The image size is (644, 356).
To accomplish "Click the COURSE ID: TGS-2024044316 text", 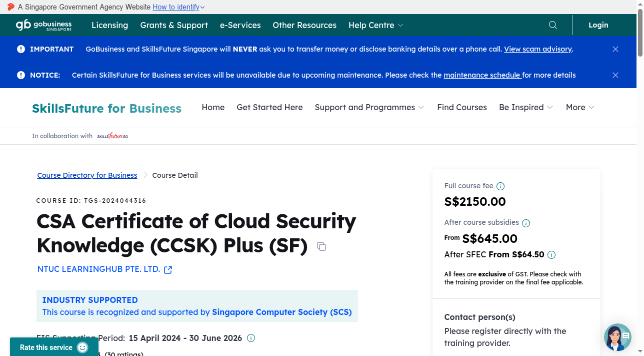I will pyautogui.click(x=91, y=201).
